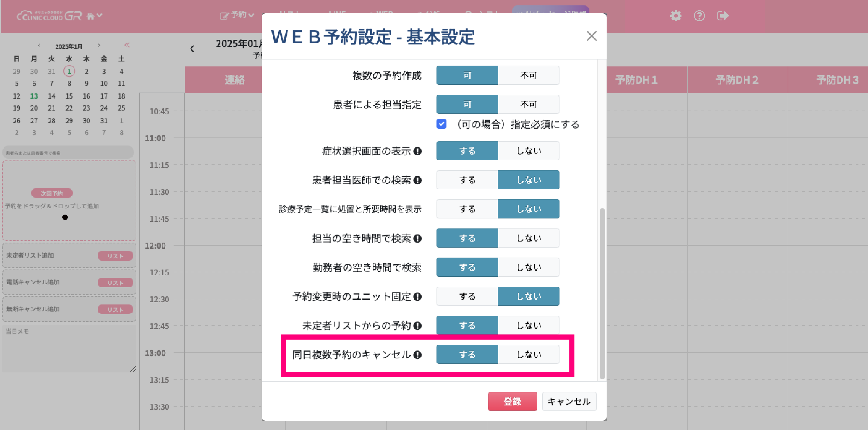Click the 登録 button

click(x=512, y=401)
